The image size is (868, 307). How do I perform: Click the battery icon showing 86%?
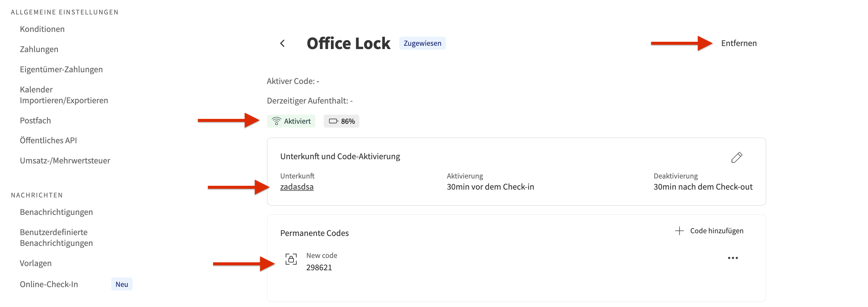click(x=333, y=121)
